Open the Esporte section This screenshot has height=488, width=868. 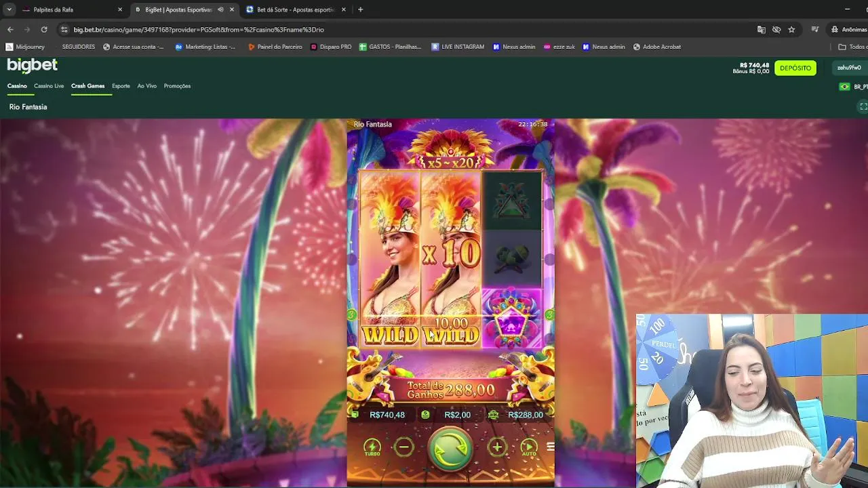click(x=121, y=86)
